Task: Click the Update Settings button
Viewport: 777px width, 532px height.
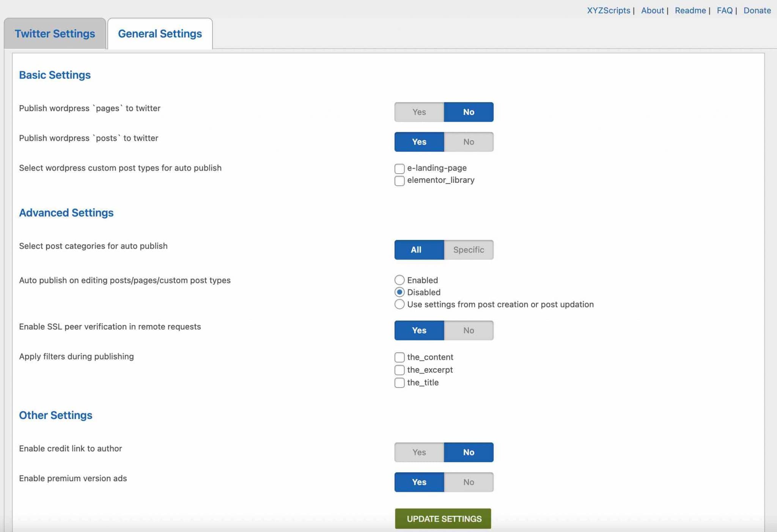Action: pyautogui.click(x=443, y=518)
